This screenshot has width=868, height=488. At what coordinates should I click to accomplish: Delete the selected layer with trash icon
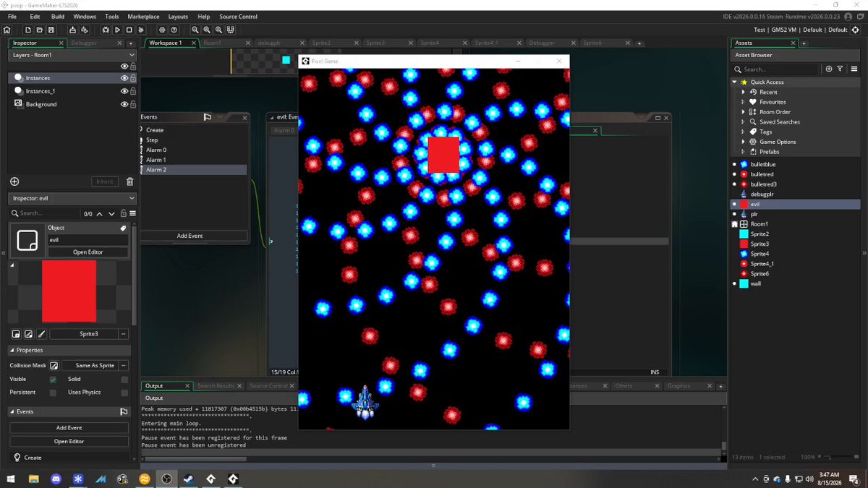click(x=129, y=181)
